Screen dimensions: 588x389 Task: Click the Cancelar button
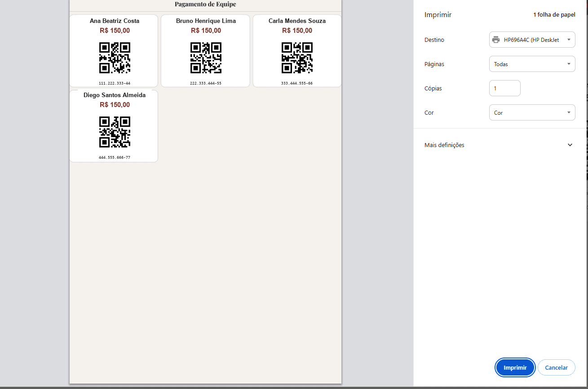[x=556, y=367]
